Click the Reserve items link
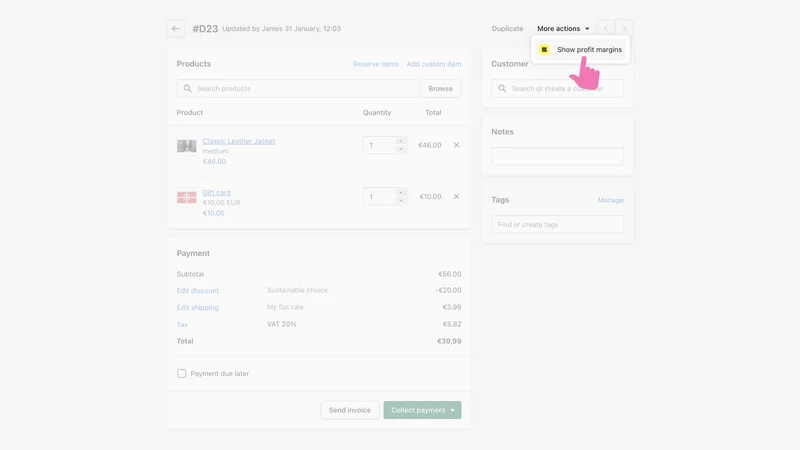Image resolution: width=800 pixels, height=450 pixels. point(376,64)
